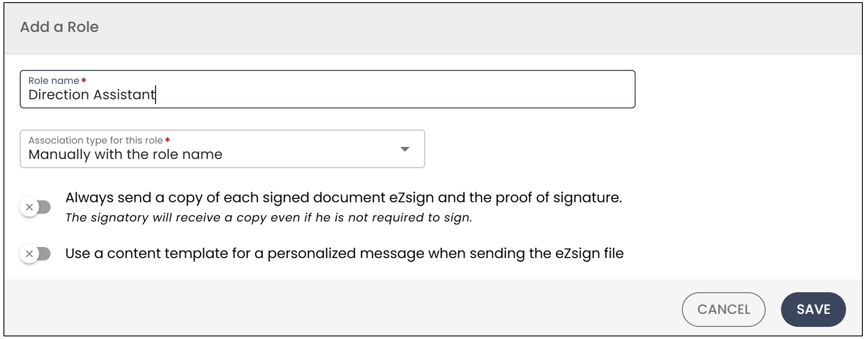The height and width of the screenshot is (339, 868).
Task: Enable always sending a copy of signed documents
Action: 36,207
